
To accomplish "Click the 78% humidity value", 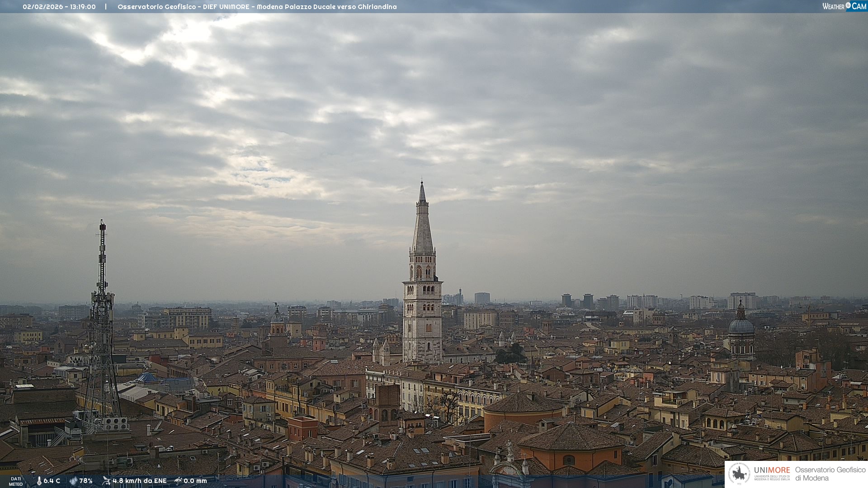I will (x=86, y=481).
